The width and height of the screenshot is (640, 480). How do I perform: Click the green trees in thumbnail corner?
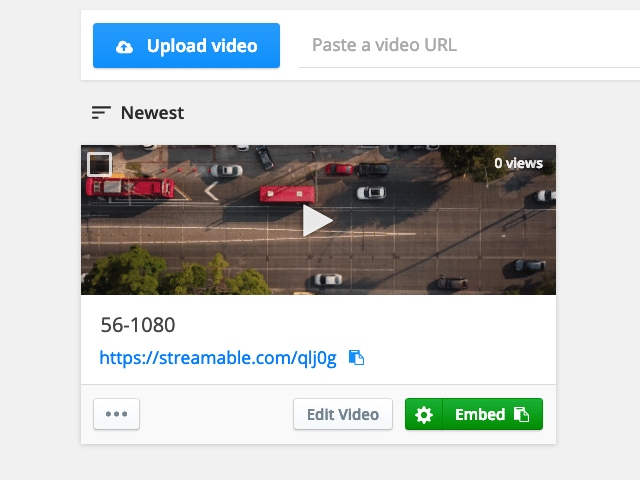point(176,271)
